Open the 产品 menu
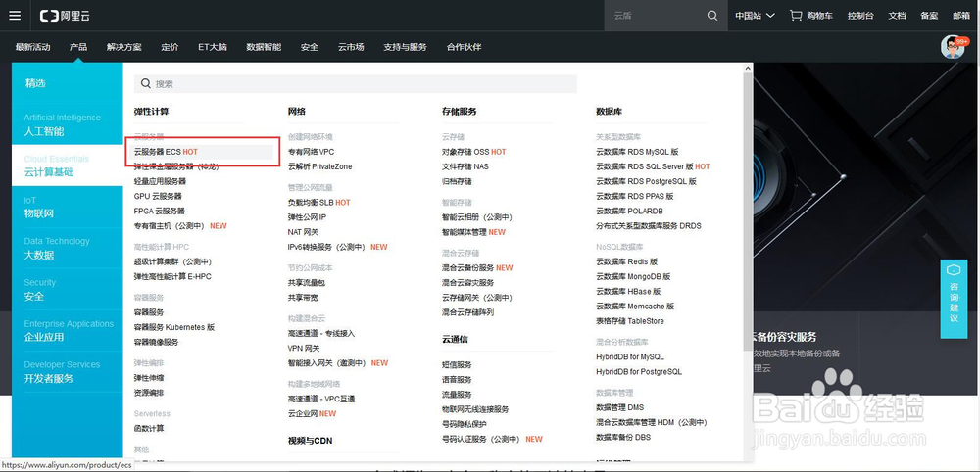 pos(78,47)
